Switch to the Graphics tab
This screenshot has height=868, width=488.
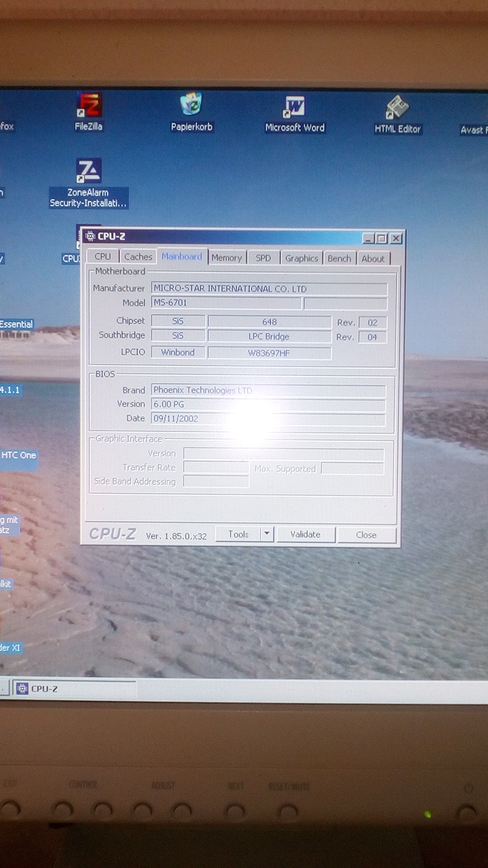point(302,258)
